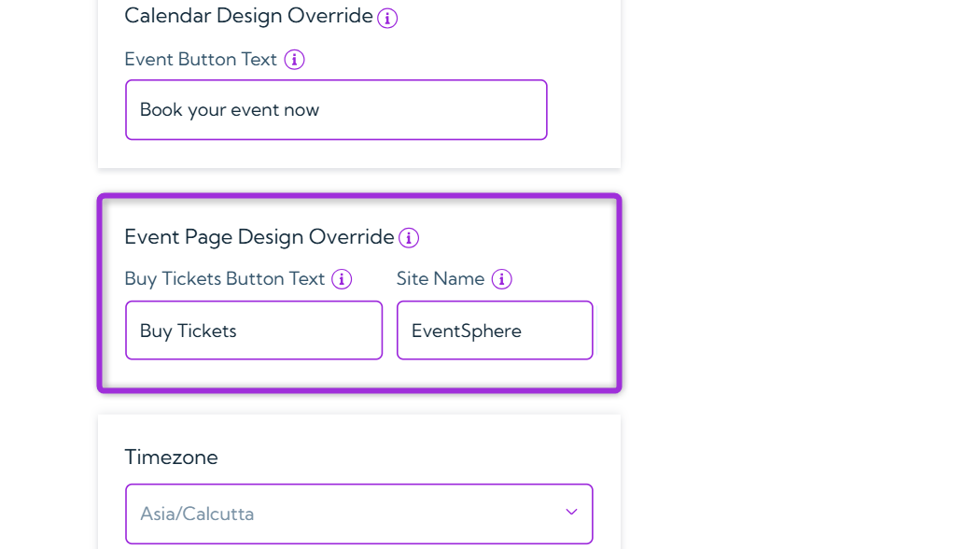Image resolution: width=980 pixels, height=549 pixels.
Task: Open the Buy Tickets Button Text info icon
Action: pos(342,278)
